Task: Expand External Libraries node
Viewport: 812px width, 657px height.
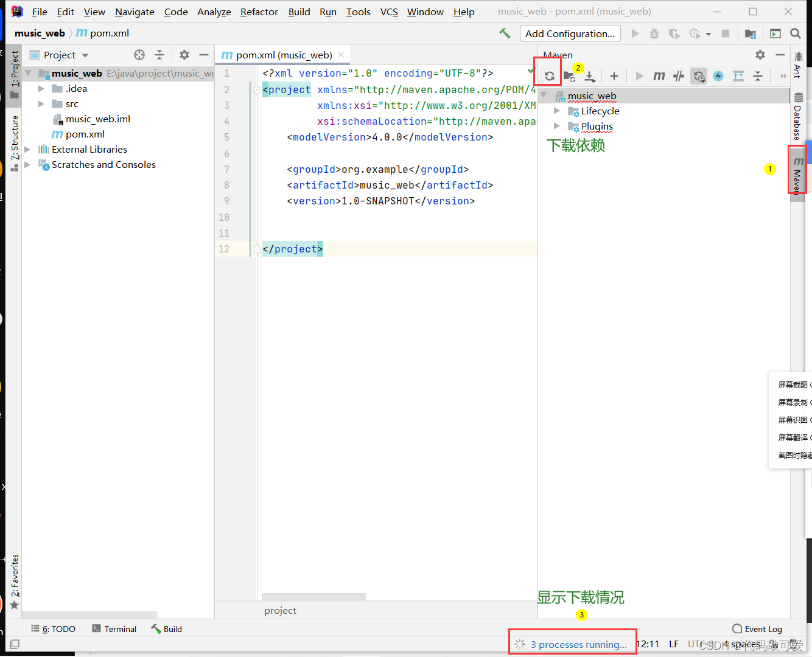Action: tap(27, 149)
